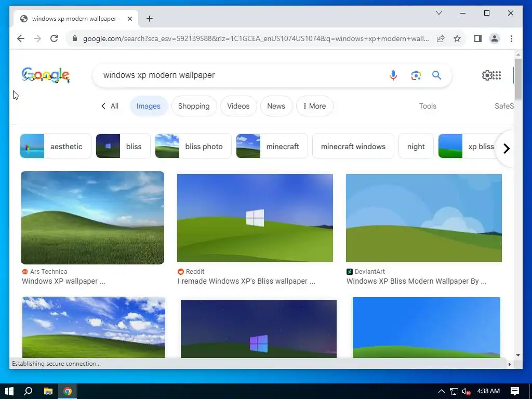Click the muted volume tray icon

tap(466, 392)
